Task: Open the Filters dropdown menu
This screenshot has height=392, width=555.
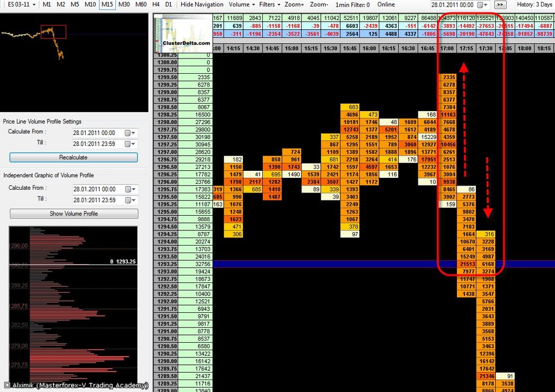Action: pos(270,4)
